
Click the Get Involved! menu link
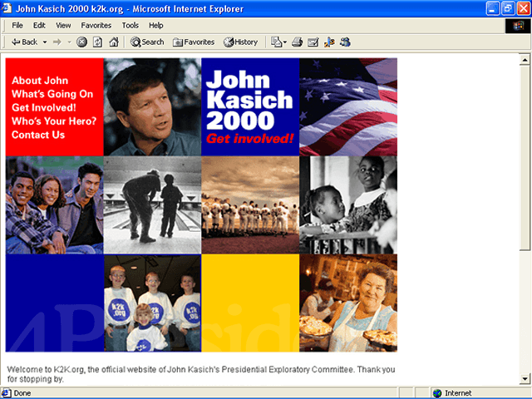(44, 107)
